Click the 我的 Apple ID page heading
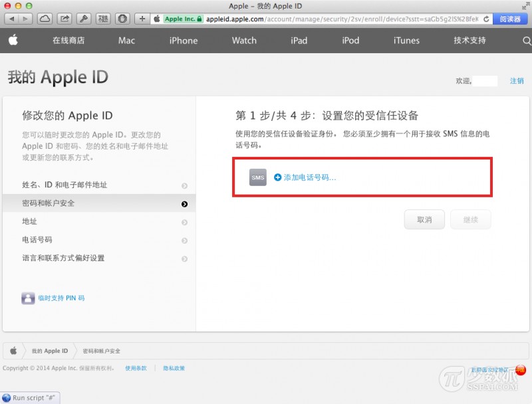The width and height of the screenshot is (532, 404). click(x=58, y=77)
